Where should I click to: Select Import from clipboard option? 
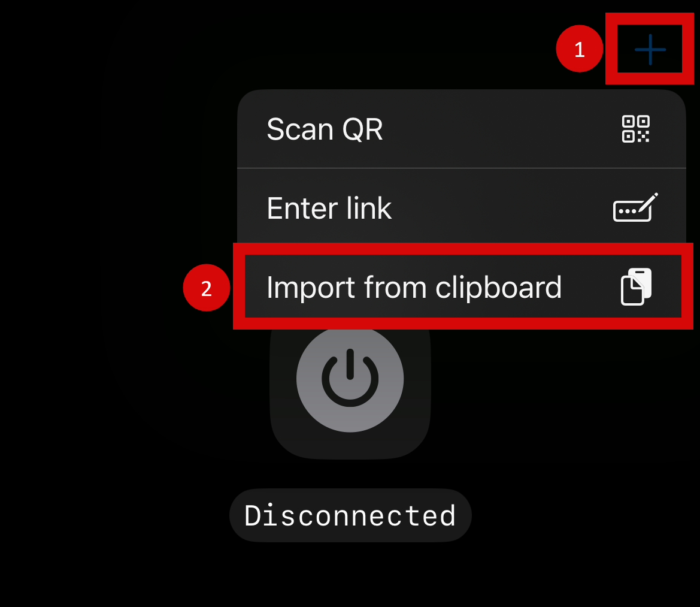click(x=463, y=286)
